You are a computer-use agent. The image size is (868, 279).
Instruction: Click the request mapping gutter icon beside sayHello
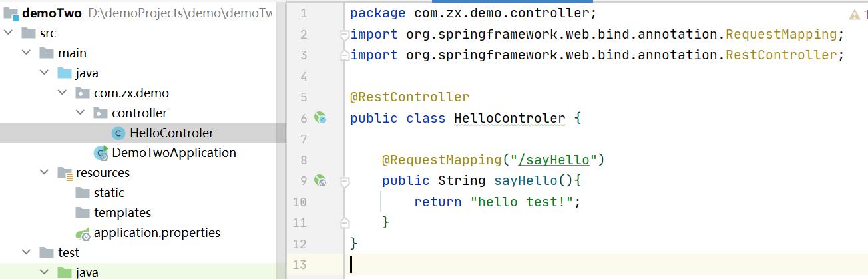321,180
